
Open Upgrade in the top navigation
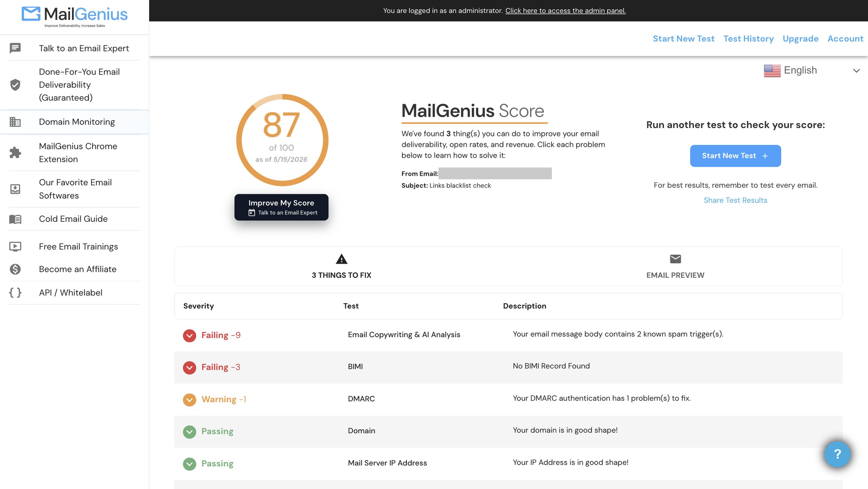tap(800, 39)
